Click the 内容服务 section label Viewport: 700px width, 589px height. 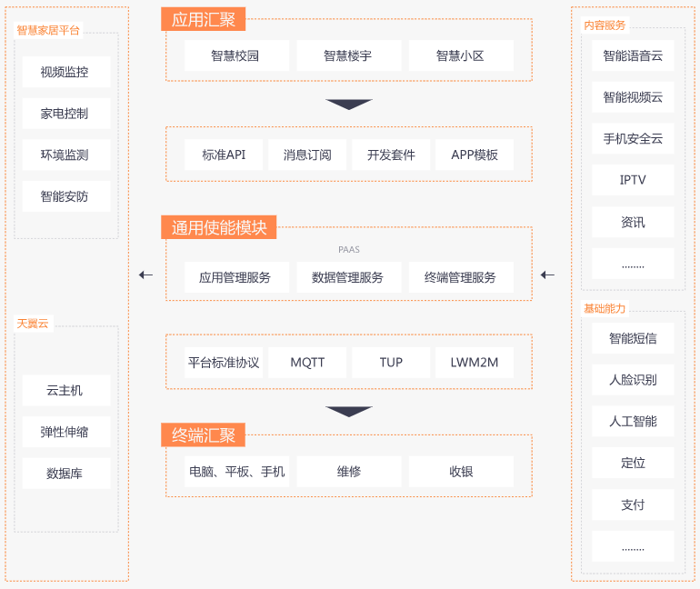605,25
